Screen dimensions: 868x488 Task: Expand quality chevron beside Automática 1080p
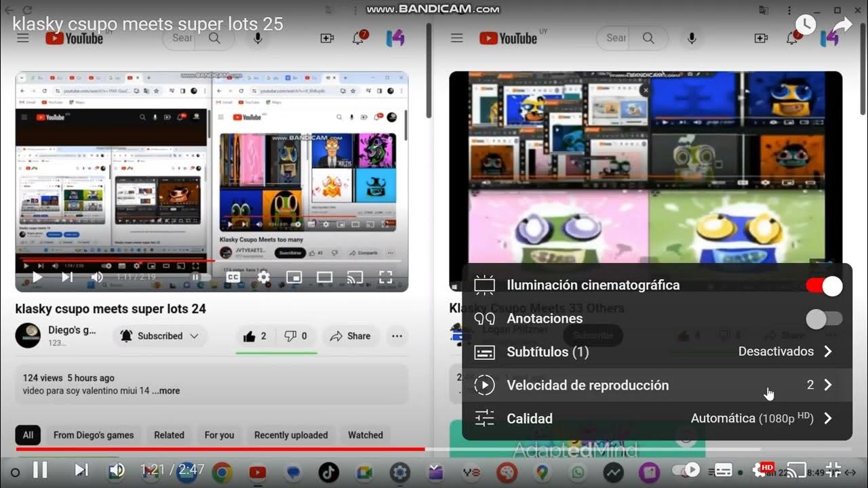pyautogui.click(x=828, y=418)
